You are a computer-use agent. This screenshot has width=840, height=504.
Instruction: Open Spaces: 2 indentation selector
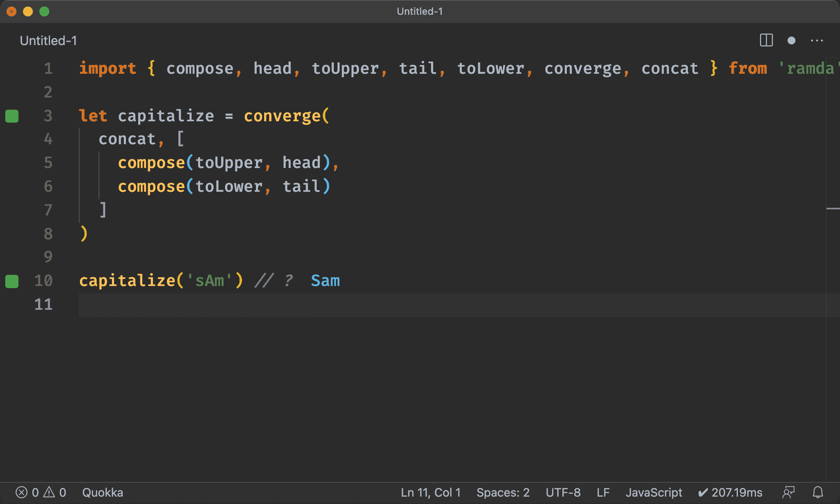tap(503, 492)
